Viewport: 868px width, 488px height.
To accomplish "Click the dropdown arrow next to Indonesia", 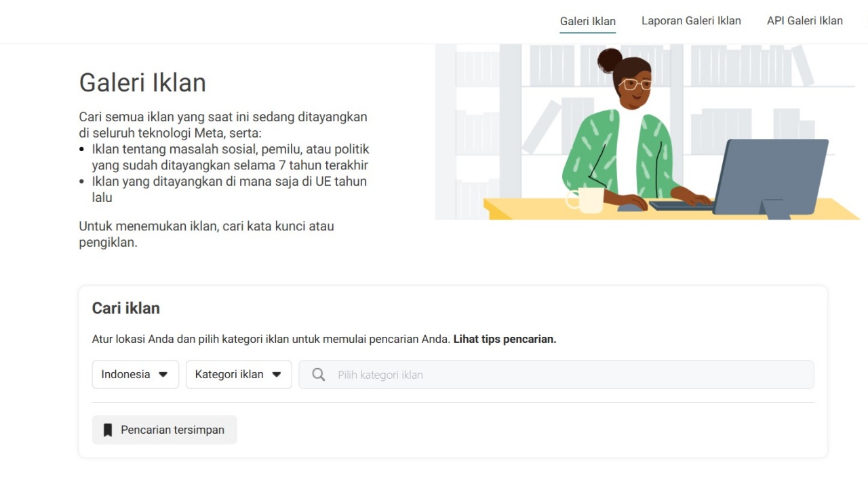I will point(163,374).
